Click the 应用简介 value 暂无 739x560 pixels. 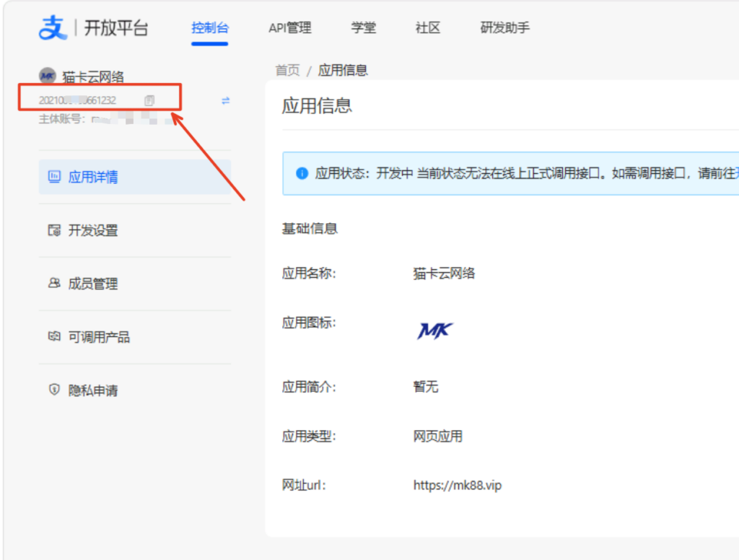point(426,387)
